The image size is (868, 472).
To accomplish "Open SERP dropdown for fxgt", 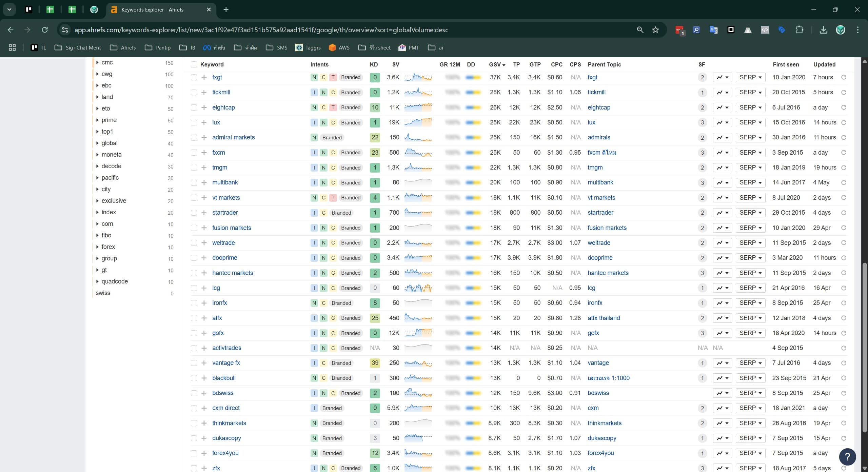I will pos(750,77).
